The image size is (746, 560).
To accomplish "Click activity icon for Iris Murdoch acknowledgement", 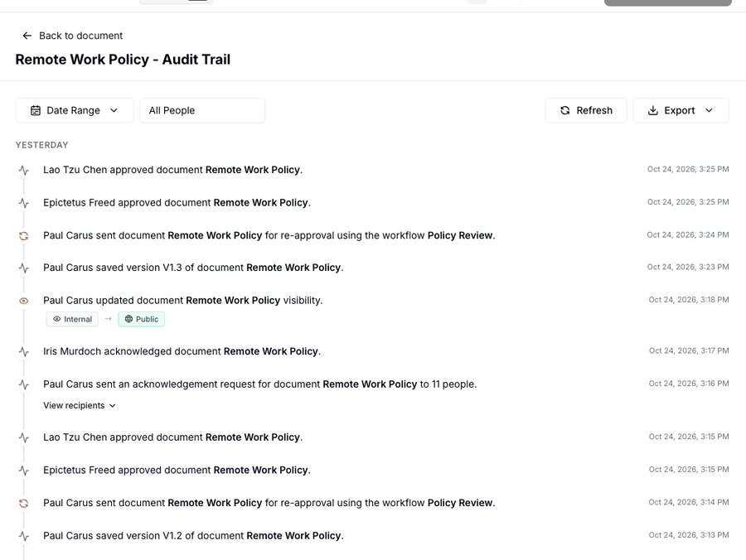I will (x=24, y=352).
